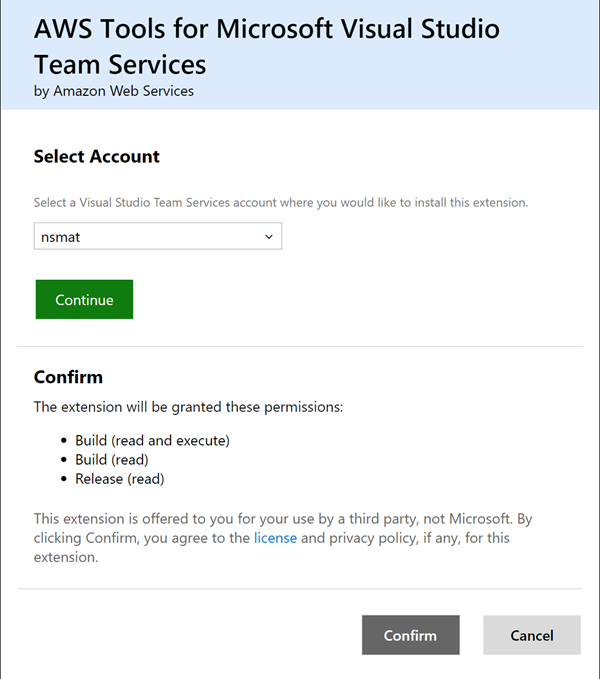Click the bullet before 'Build (read and execute)'
The height and width of the screenshot is (679, 600).
coord(64,441)
